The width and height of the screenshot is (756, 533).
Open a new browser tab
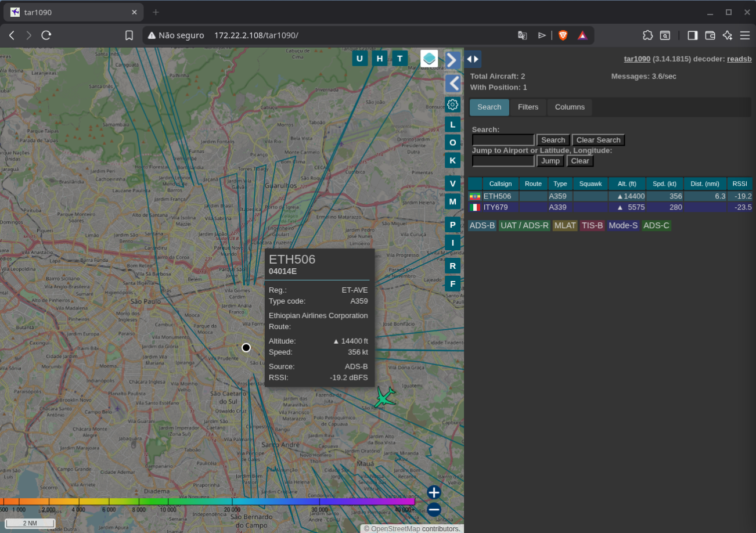coord(156,12)
